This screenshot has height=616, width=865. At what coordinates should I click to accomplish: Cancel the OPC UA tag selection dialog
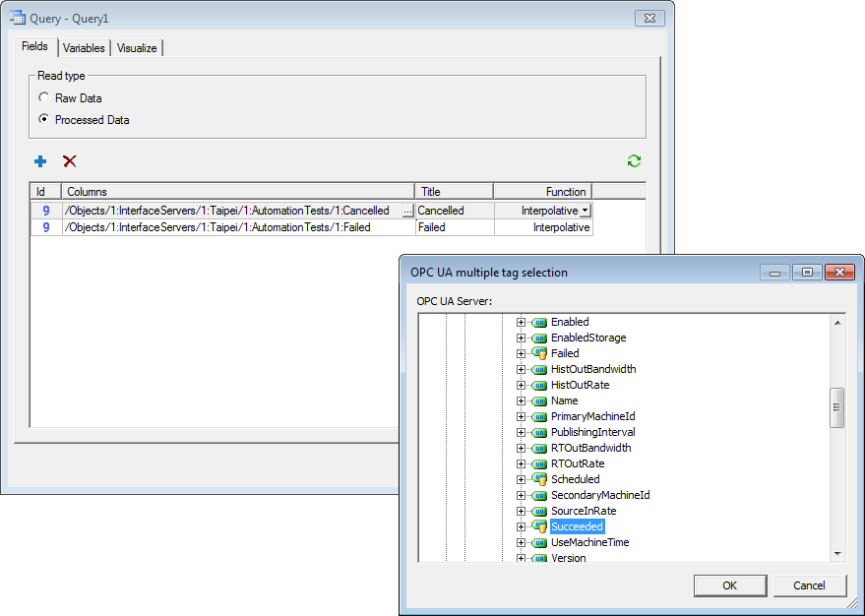point(810,585)
